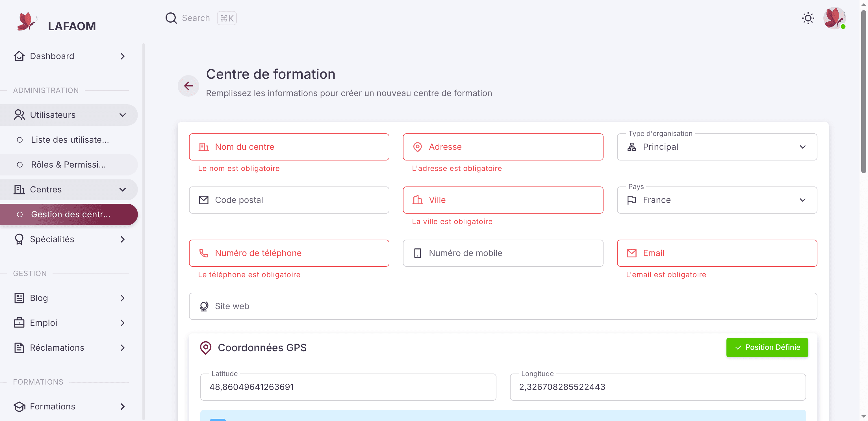
Task: Click the LAFAOM butterfly logo
Action: pyautogui.click(x=27, y=21)
